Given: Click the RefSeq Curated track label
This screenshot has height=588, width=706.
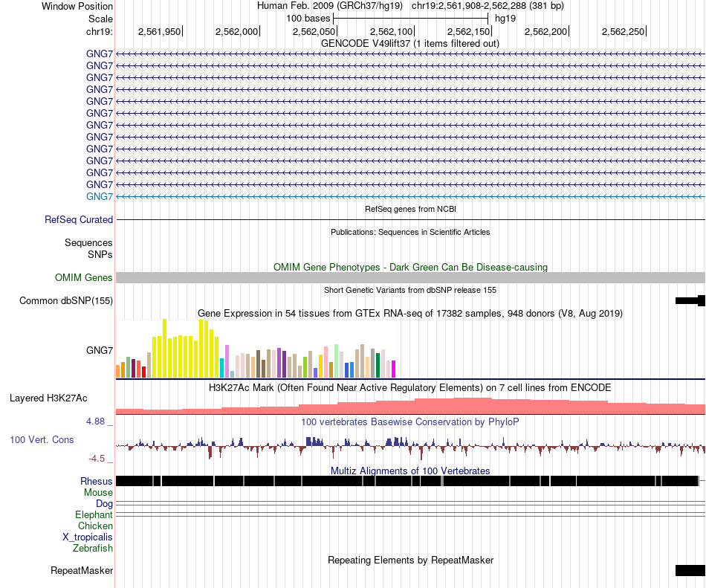Looking at the screenshot, I should coord(79,220).
